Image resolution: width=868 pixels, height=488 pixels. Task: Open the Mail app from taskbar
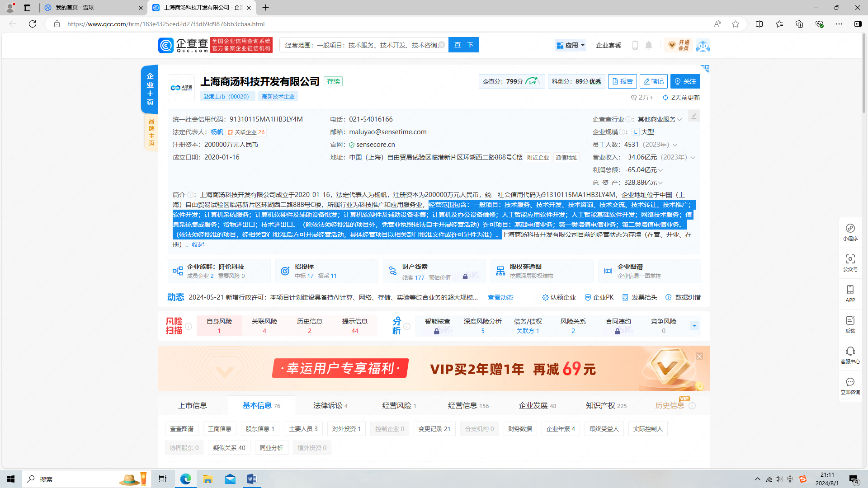230,479
